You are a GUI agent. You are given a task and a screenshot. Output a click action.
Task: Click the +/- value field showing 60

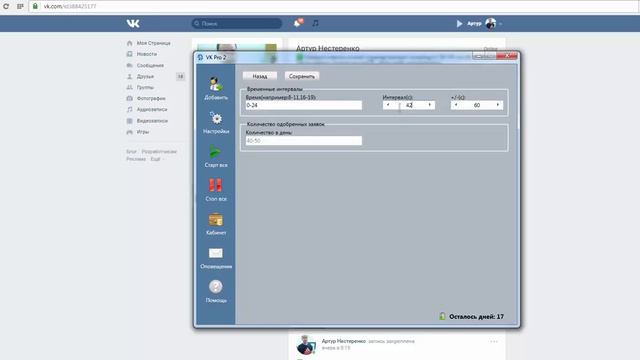[x=477, y=105]
